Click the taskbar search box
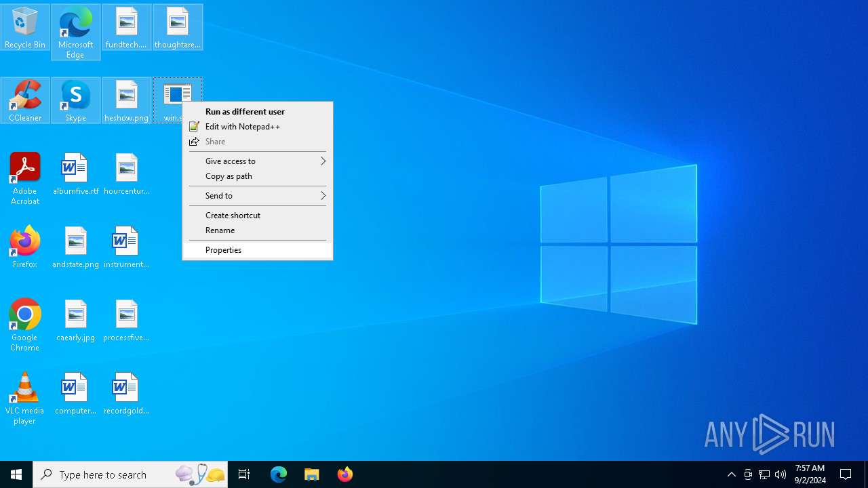The image size is (868, 488). 130,474
